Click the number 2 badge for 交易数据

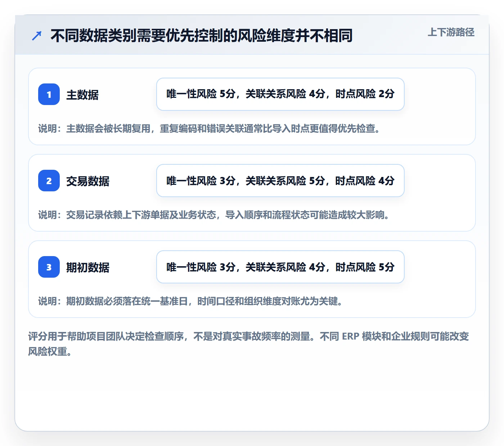point(49,181)
